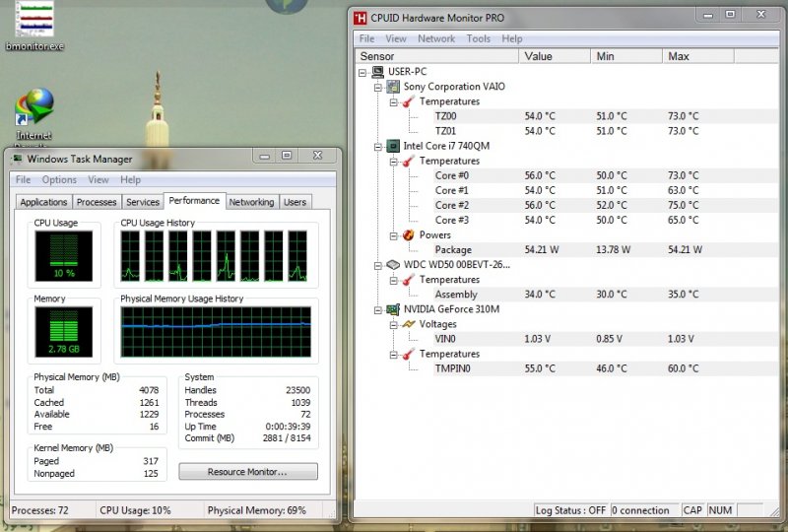This screenshot has width=788, height=532.
Task: Open Tools menu in Hardware Monitor
Action: pyautogui.click(x=478, y=38)
